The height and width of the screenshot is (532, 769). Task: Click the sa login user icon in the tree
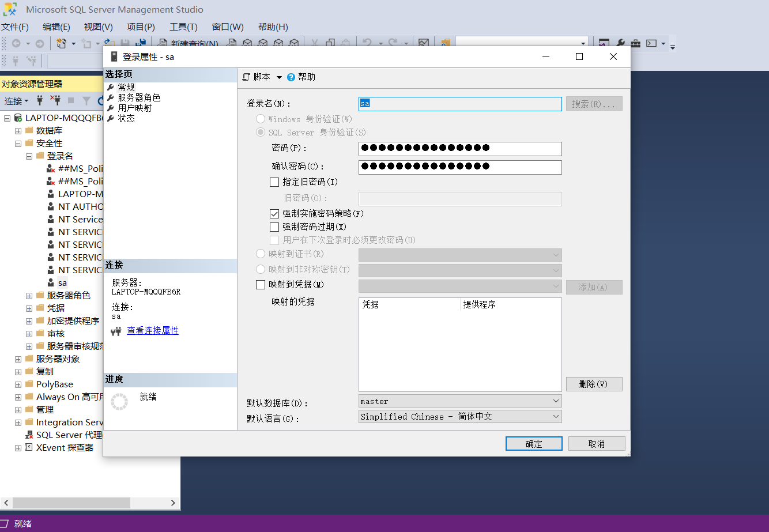pos(51,282)
